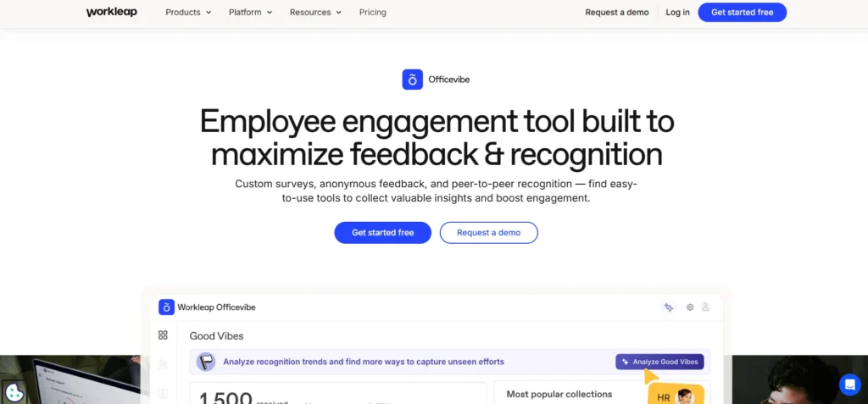Expand the Platform menu

coord(250,12)
